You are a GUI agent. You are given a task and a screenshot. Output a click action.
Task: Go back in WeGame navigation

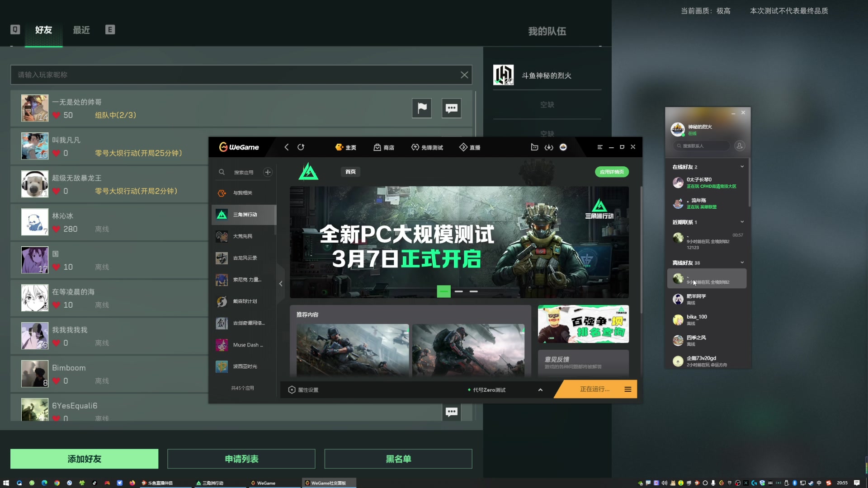pyautogui.click(x=286, y=147)
